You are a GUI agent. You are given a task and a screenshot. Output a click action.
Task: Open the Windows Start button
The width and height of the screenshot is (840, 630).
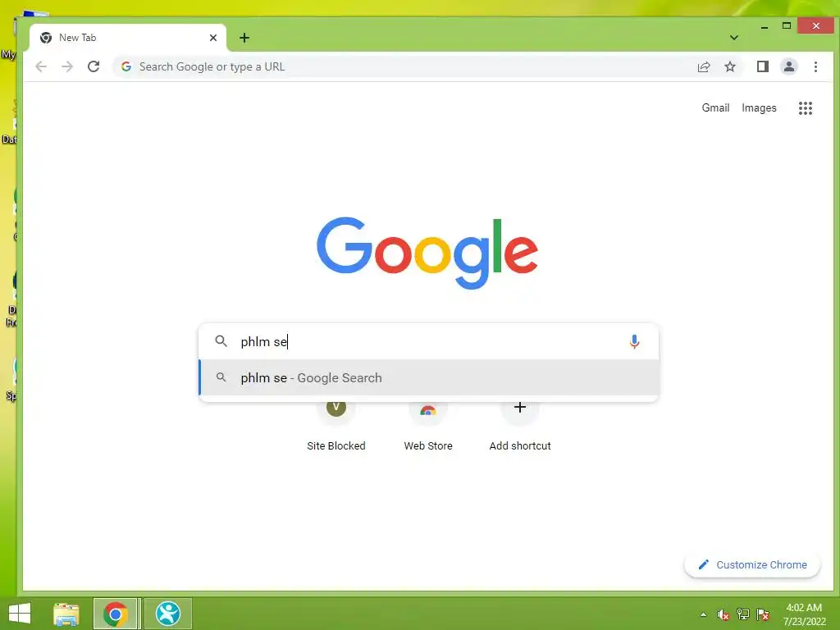coord(20,614)
